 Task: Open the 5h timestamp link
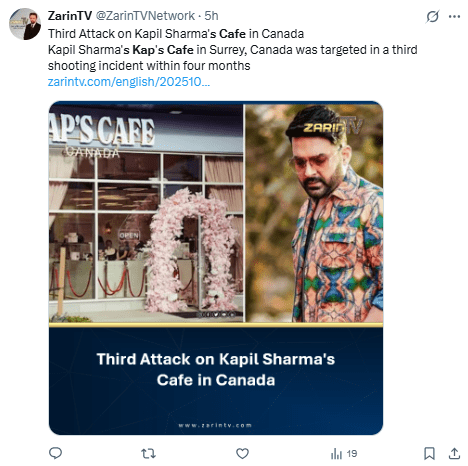coord(211,16)
